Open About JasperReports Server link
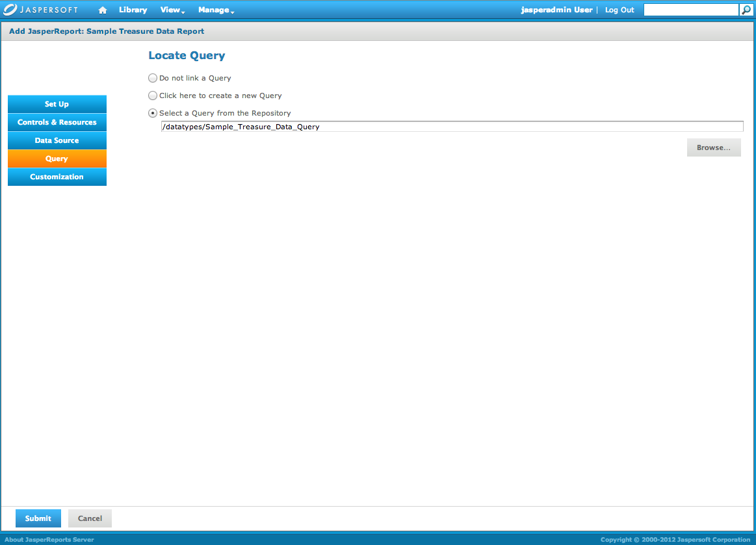This screenshot has width=756, height=545. pyautogui.click(x=49, y=540)
